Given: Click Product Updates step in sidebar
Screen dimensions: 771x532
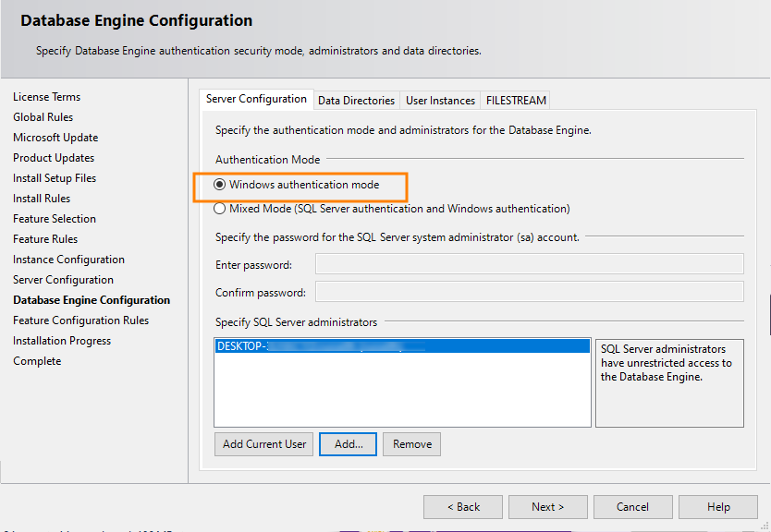Looking at the screenshot, I should tap(54, 158).
